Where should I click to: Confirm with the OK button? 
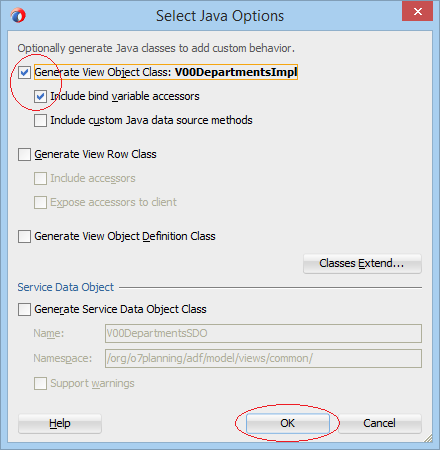[288, 423]
